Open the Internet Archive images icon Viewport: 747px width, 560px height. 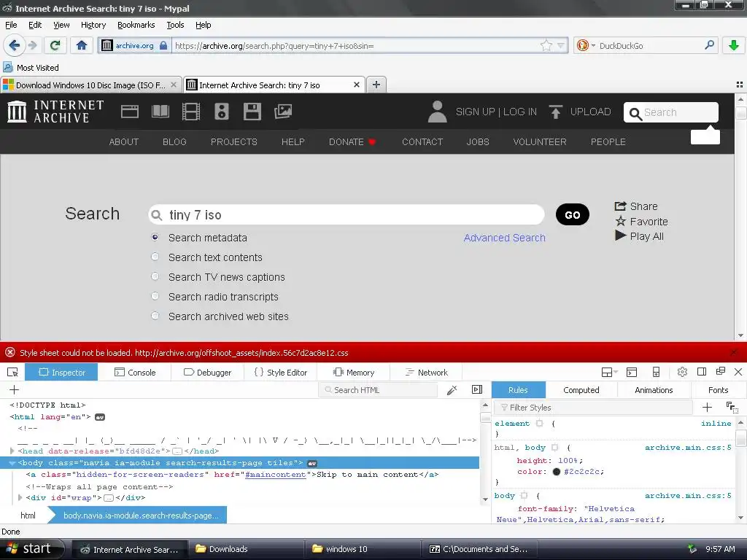pyautogui.click(x=282, y=112)
